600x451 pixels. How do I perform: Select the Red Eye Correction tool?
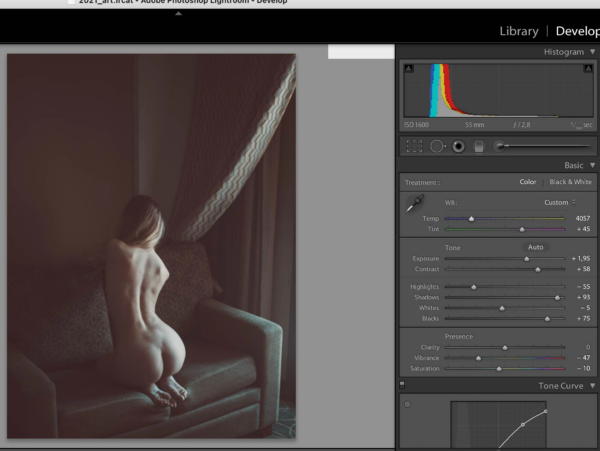coord(458,146)
